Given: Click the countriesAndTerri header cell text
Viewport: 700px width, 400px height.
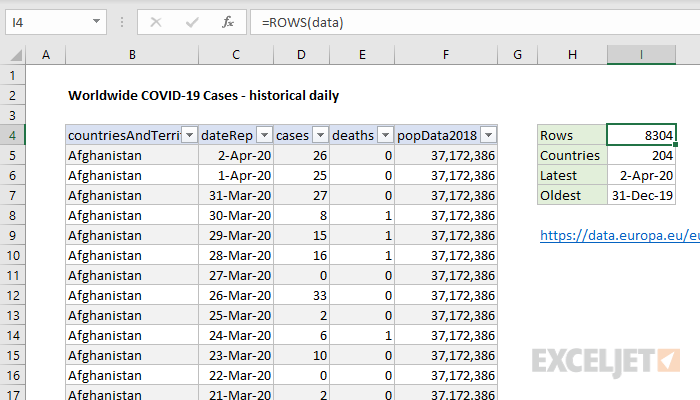Looking at the screenshot, I should (124, 135).
